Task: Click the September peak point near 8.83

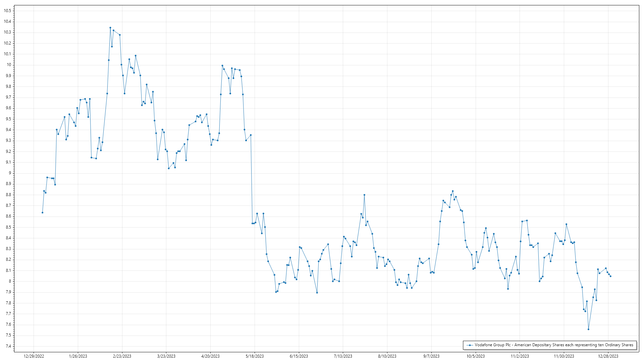Action: point(453,191)
